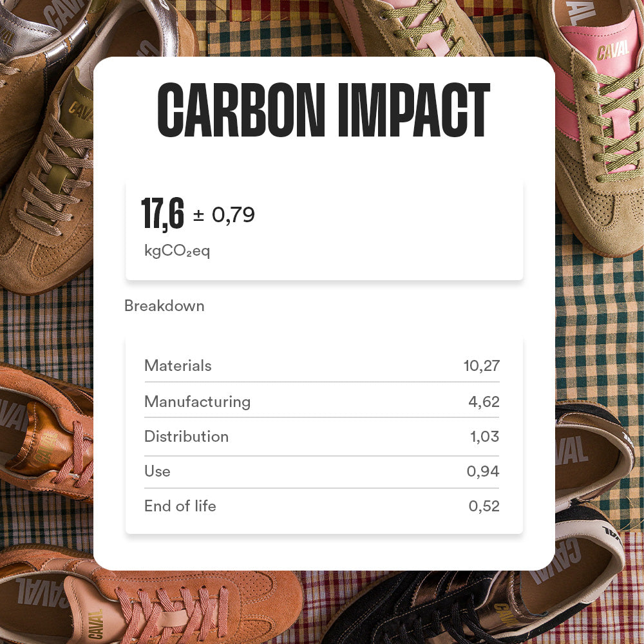Click the Manufacturing row label
644x644 pixels.
click(197, 402)
